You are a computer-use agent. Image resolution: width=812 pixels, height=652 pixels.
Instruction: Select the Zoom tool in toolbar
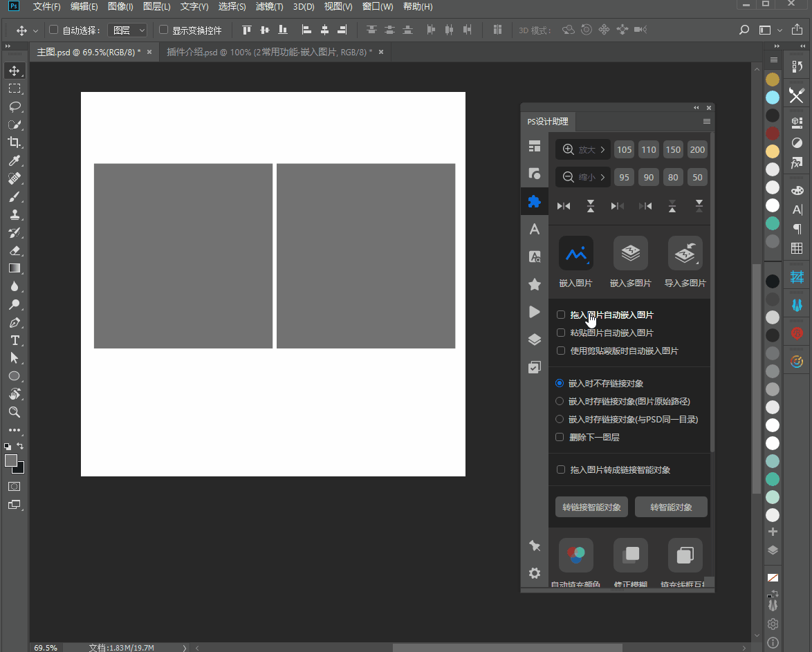coord(15,412)
